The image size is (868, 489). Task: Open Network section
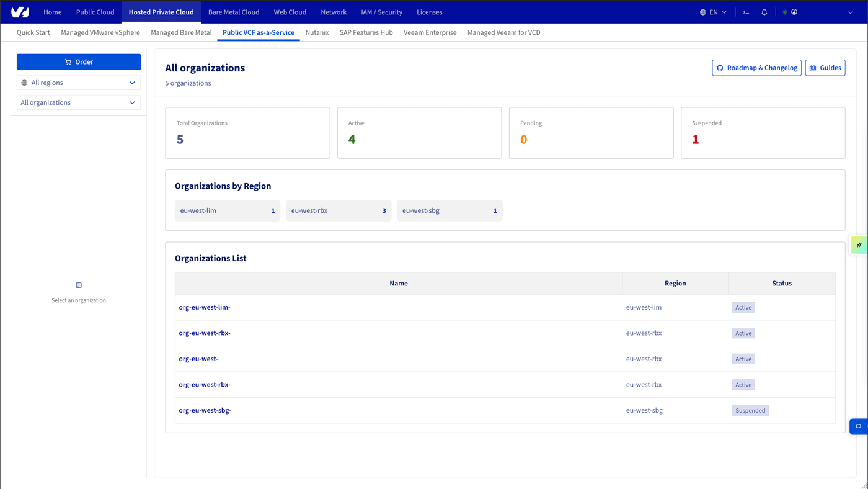(334, 12)
